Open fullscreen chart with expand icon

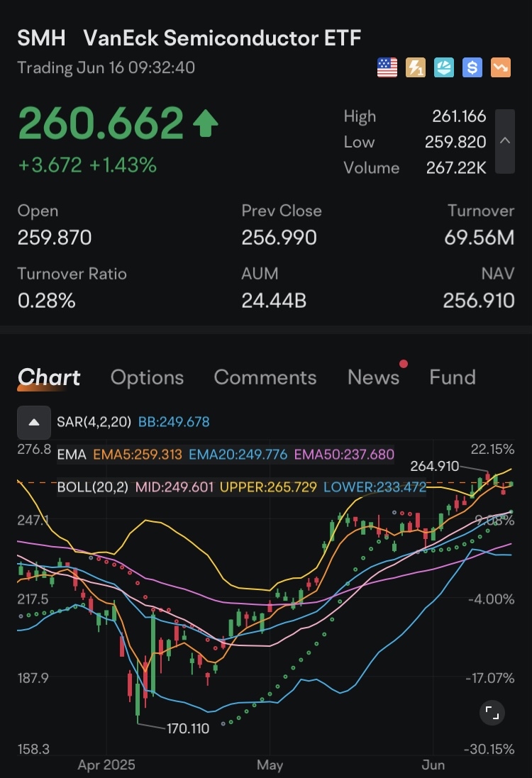(492, 713)
